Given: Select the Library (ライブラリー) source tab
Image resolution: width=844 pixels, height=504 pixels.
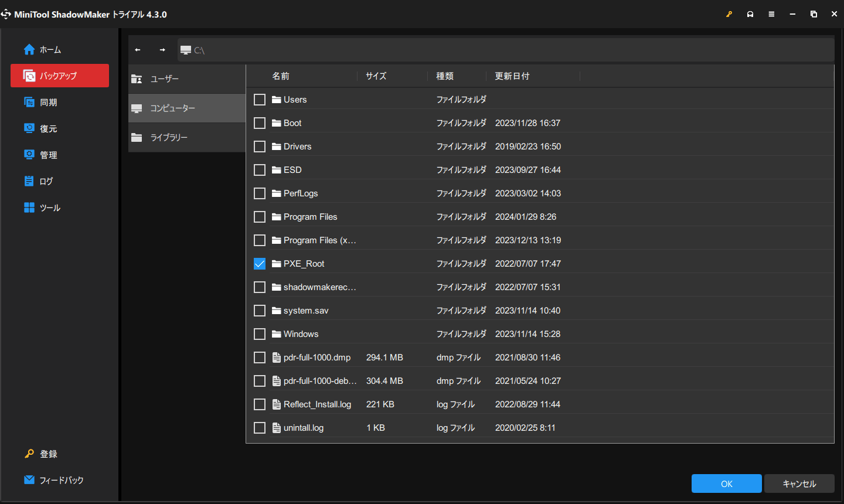Looking at the screenshot, I should point(187,138).
